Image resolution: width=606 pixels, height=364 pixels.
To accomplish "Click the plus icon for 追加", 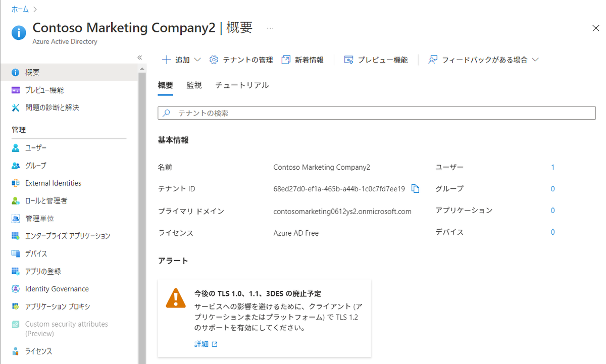I will click(166, 60).
